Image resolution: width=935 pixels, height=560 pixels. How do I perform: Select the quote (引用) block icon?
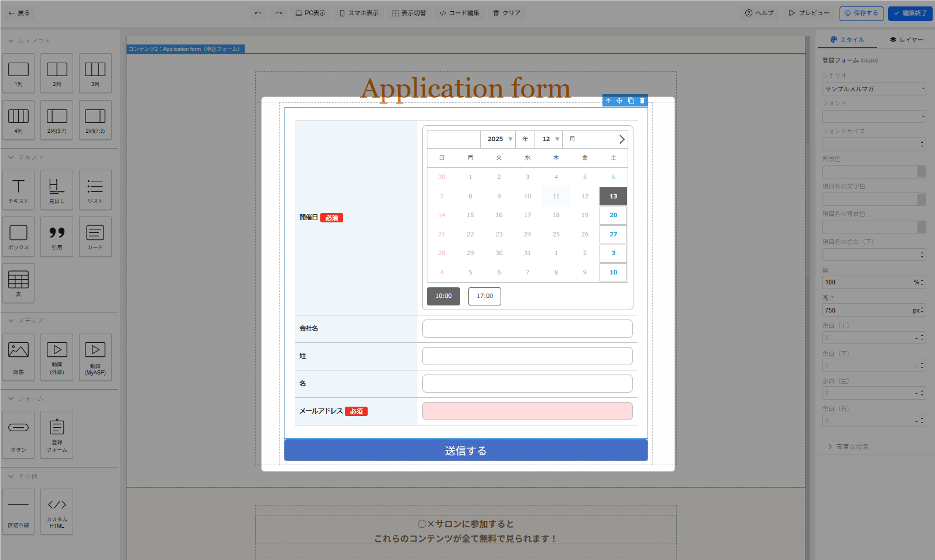pos(57,236)
